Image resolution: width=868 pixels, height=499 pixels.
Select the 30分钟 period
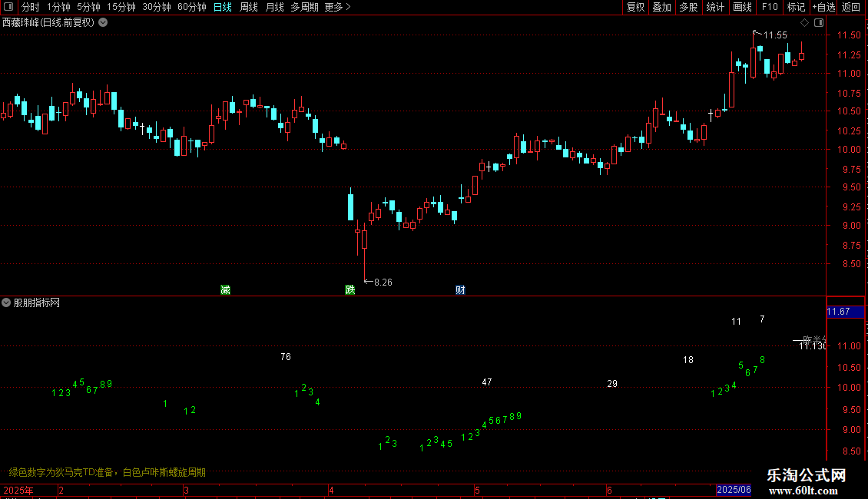pyautogui.click(x=156, y=7)
